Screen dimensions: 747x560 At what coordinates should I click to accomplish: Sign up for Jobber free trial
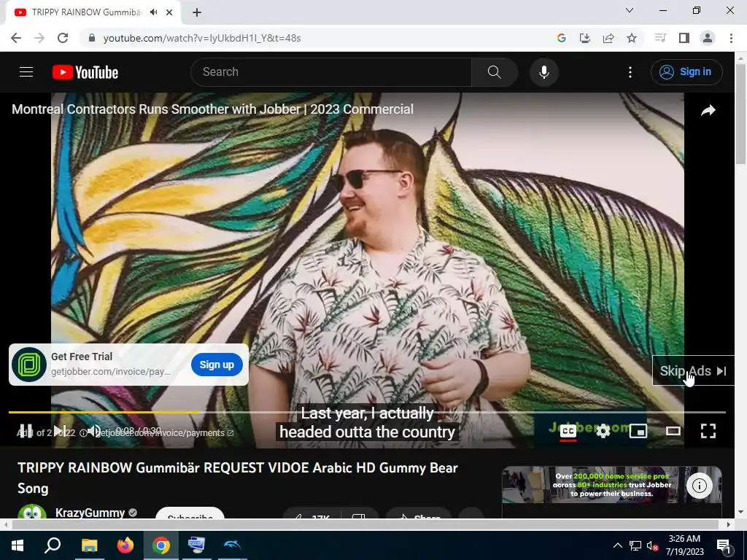(x=217, y=365)
